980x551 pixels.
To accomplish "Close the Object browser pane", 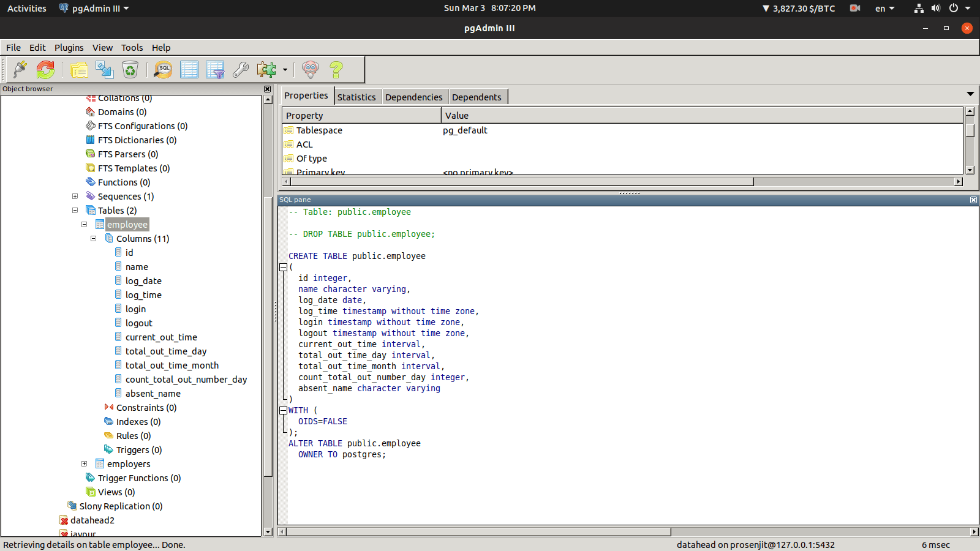I will point(267,89).
